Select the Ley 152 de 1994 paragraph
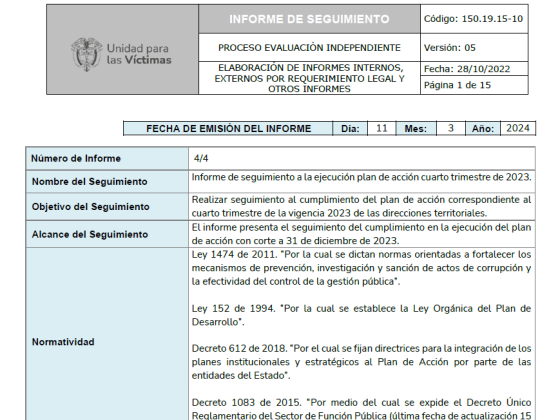This screenshot has width=560, height=420. point(361,315)
